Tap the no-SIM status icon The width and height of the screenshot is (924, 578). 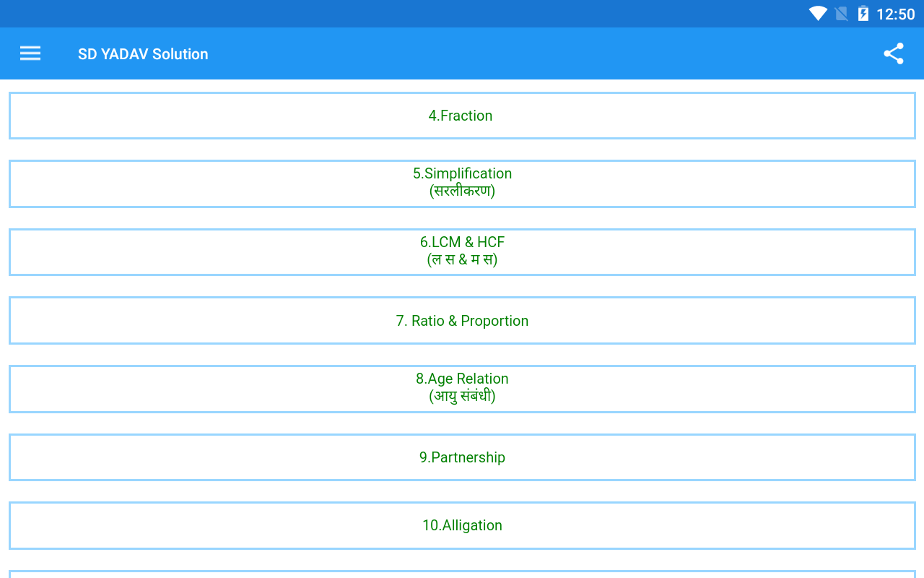click(x=841, y=14)
